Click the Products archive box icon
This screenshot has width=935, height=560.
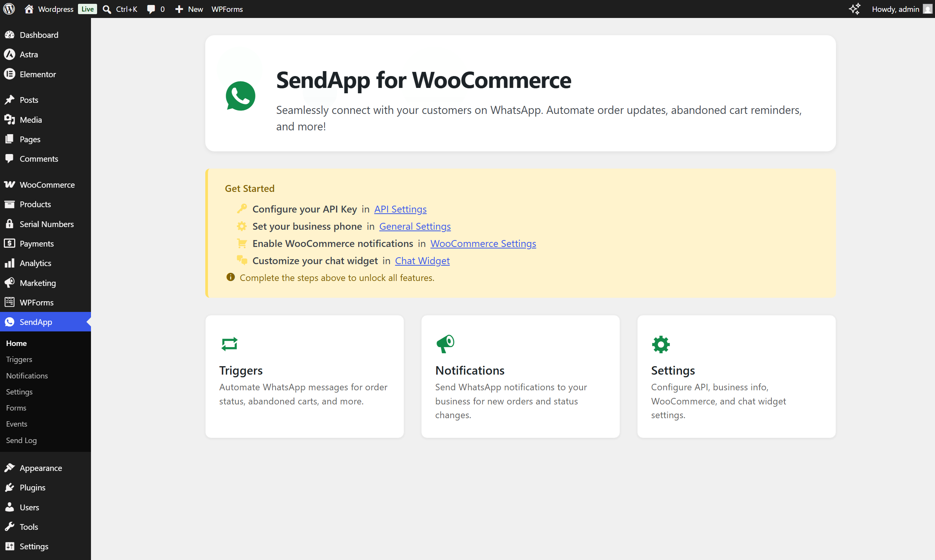click(x=10, y=204)
